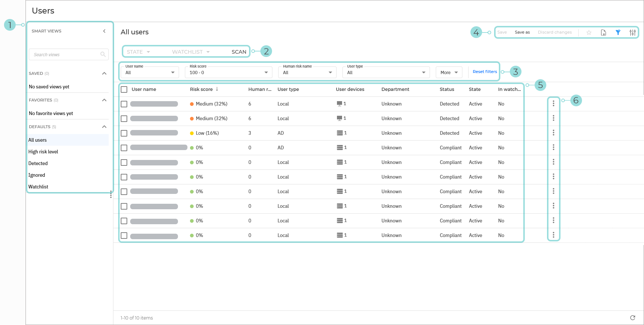Open the State action dropdown
Screen dimensions: 644x325
[x=139, y=52]
